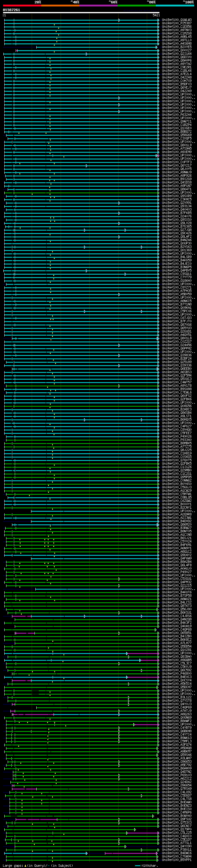Select the purple ~60% identity legend color

99,6
